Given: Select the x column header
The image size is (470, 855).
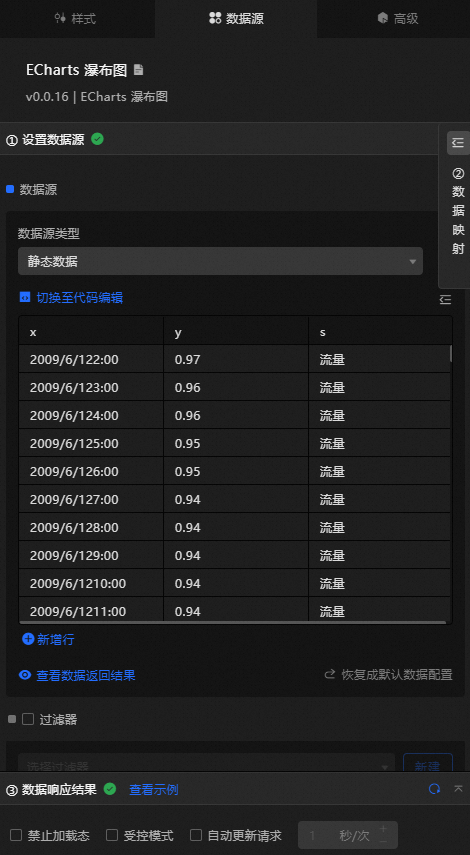Looking at the screenshot, I should (x=91, y=332).
